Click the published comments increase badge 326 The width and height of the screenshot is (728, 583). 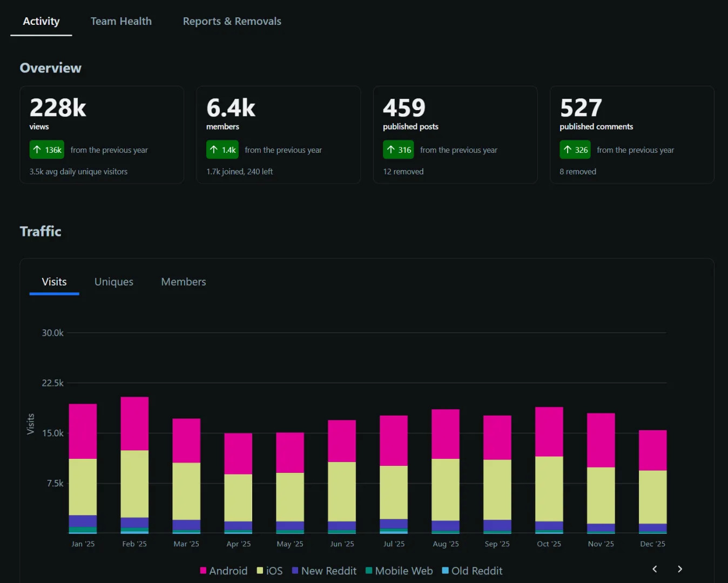(575, 150)
